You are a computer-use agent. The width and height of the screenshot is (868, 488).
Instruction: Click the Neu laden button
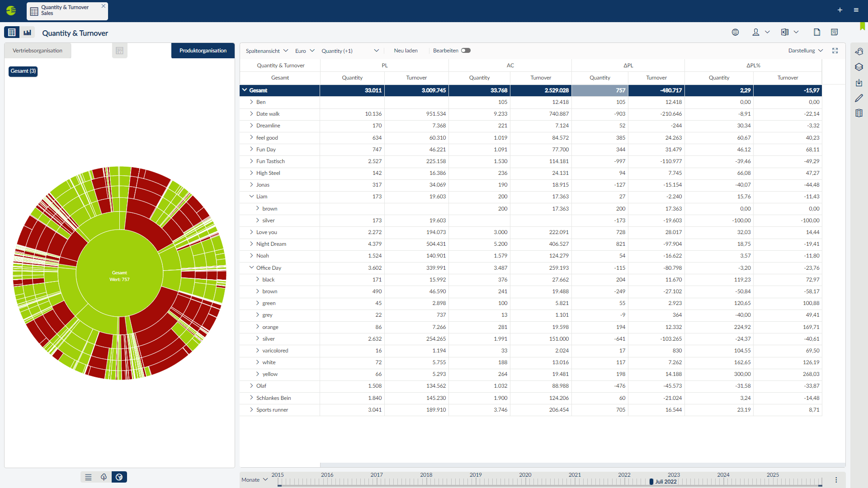click(x=406, y=50)
